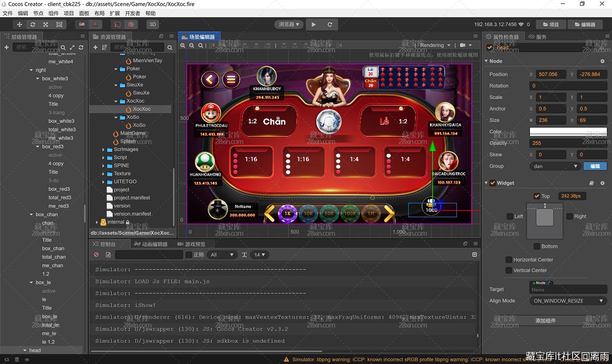Switch to 游戏预览 tab
Viewport: 612px width, 364px height.
[x=191, y=244]
